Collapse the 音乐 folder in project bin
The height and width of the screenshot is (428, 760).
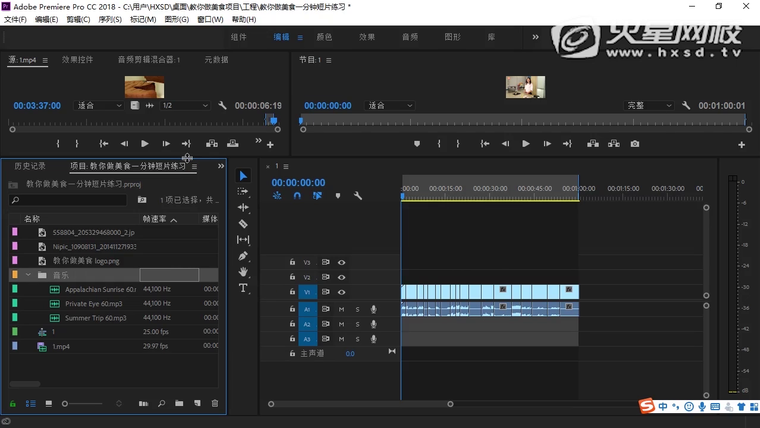point(28,274)
